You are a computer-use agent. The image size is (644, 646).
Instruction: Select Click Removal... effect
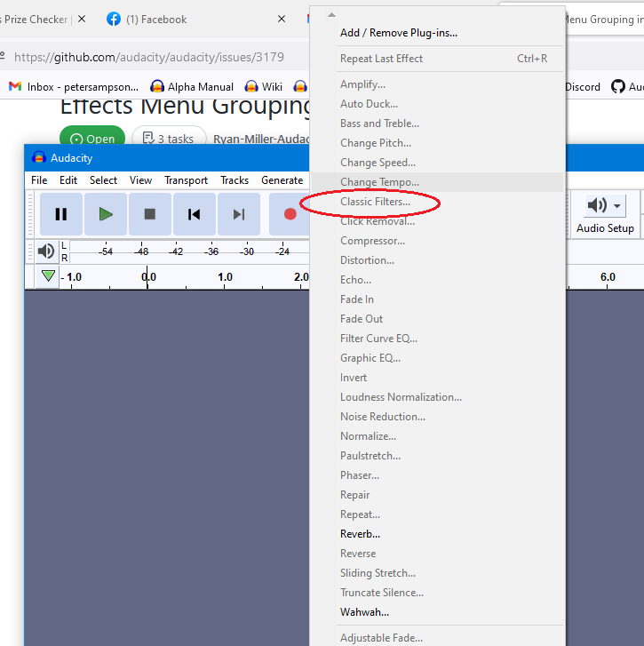[x=437, y=221]
